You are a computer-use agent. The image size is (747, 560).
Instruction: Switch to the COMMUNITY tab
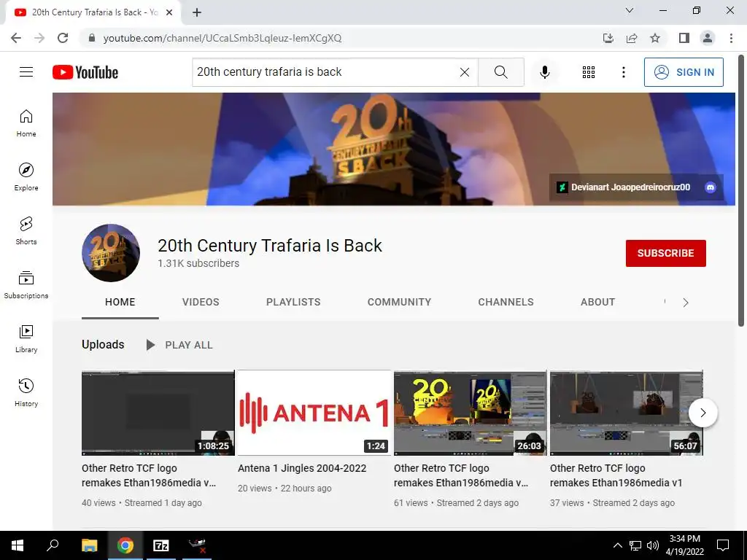point(399,303)
